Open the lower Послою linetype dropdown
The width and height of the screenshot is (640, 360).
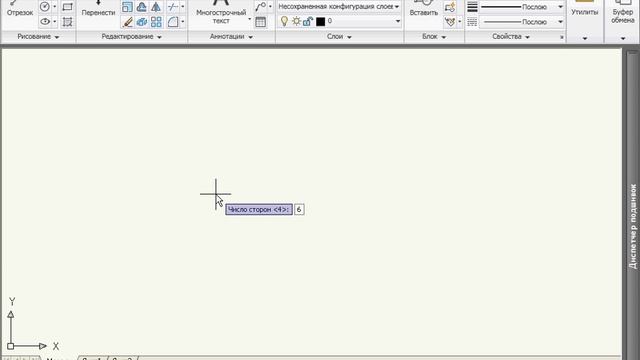560,22
